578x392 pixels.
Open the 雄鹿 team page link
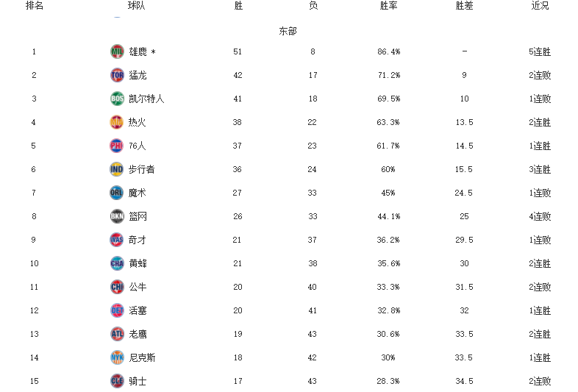(138, 51)
